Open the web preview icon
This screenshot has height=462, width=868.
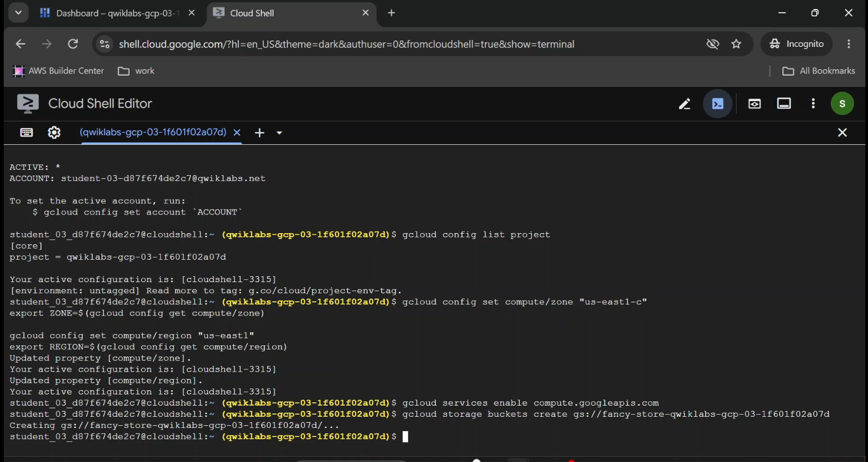(x=755, y=104)
